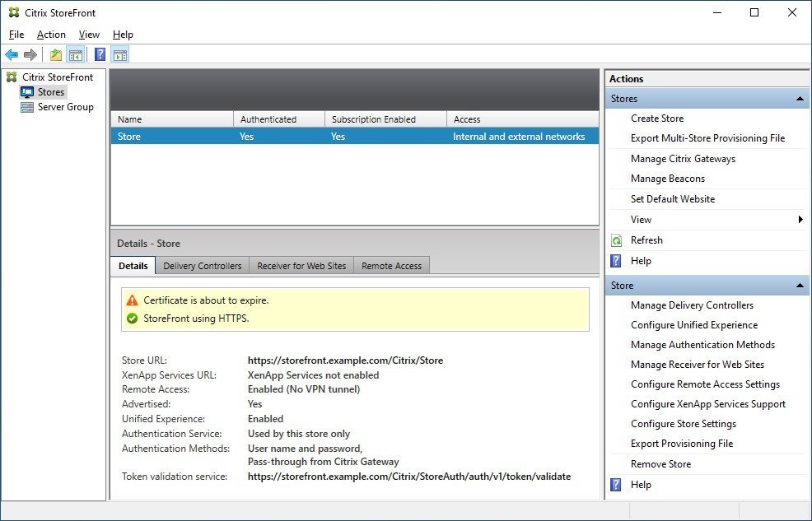Open the Remote Access tab
Screen dimensions: 812x521
[391, 266]
